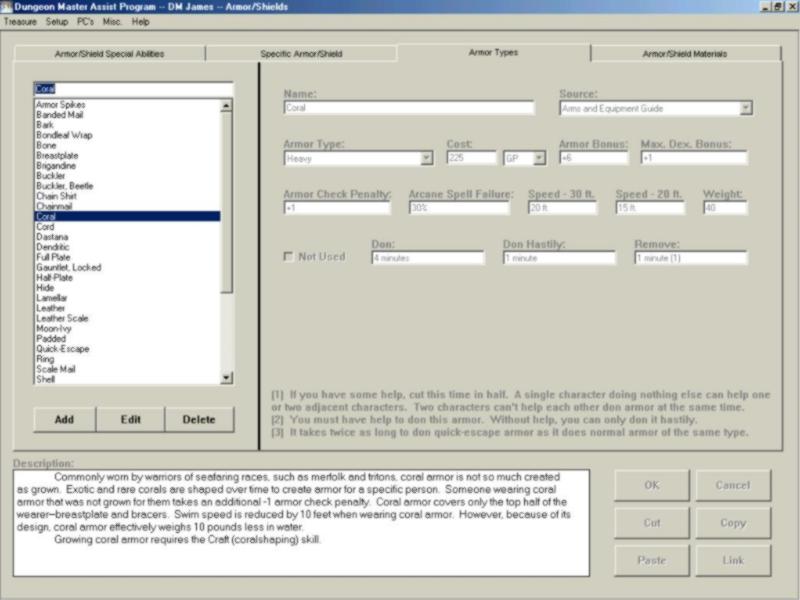Open the Treasure menu

coord(20,21)
